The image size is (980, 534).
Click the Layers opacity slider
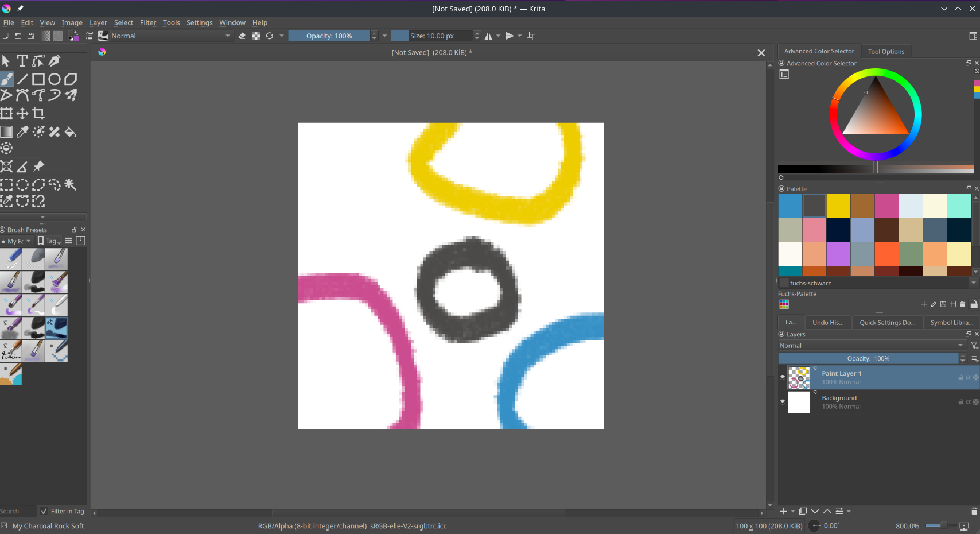coord(868,359)
